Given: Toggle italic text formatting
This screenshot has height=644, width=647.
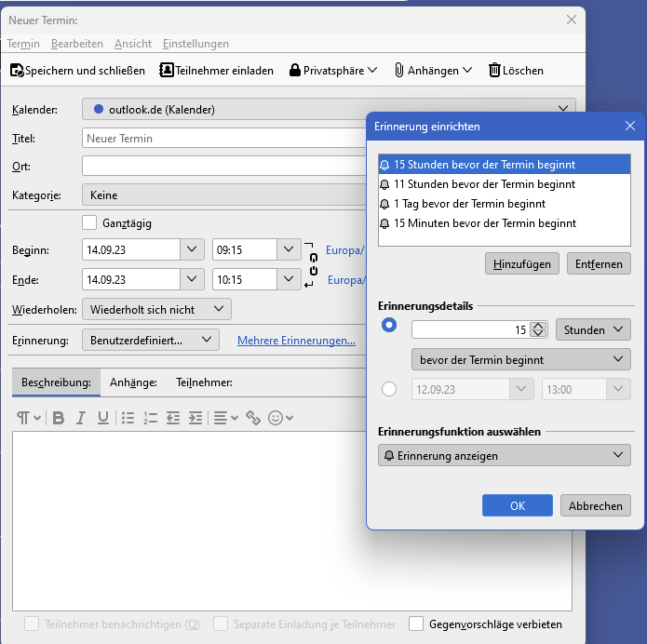Looking at the screenshot, I should (x=81, y=418).
